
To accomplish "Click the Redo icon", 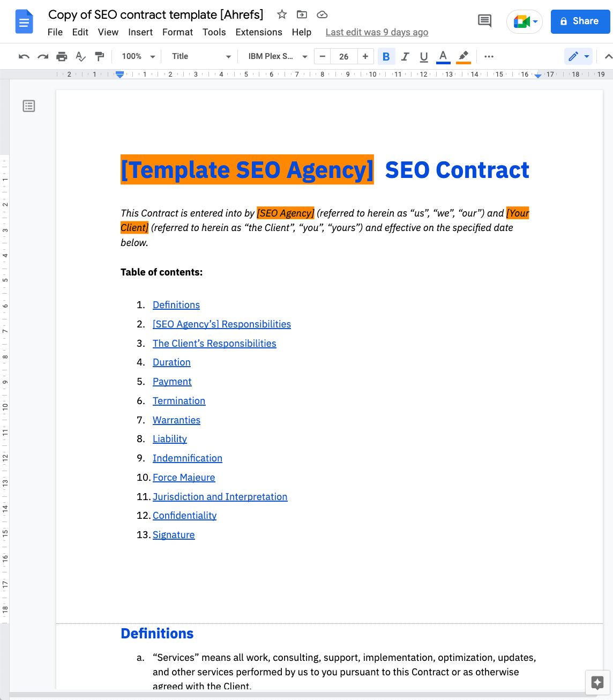I will pos(42,56).
